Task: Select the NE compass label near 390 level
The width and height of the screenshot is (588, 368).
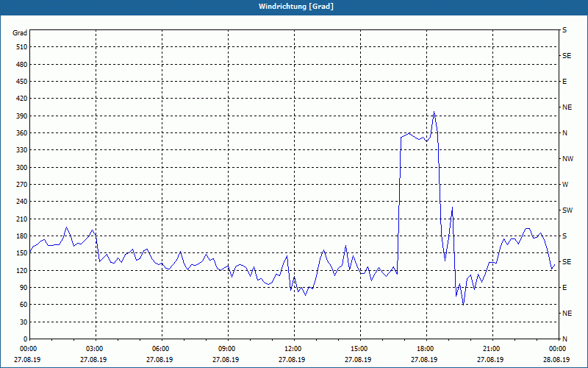Action: (x=567, y=107)
